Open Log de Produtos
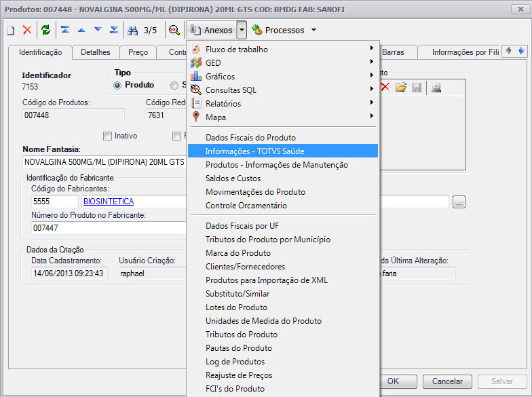532x397 pixels. point(282,361)
